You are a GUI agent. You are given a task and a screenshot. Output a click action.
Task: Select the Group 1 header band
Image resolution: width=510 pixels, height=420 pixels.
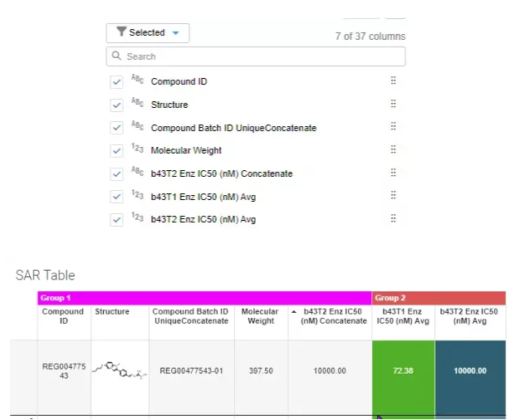204,297
